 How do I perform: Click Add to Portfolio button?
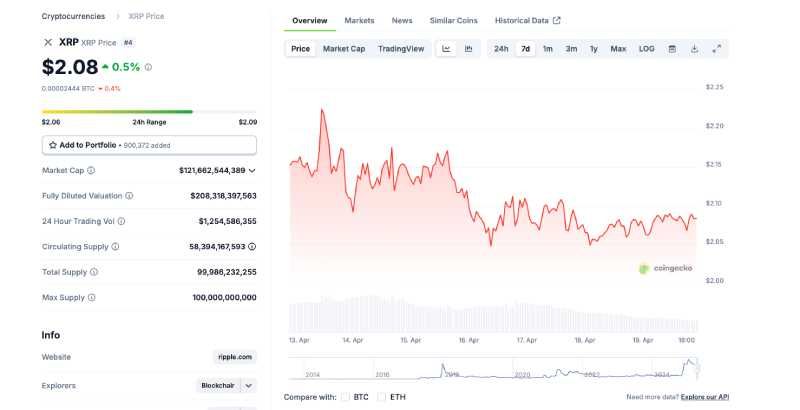pyautogui.click(x=149, y=145)
